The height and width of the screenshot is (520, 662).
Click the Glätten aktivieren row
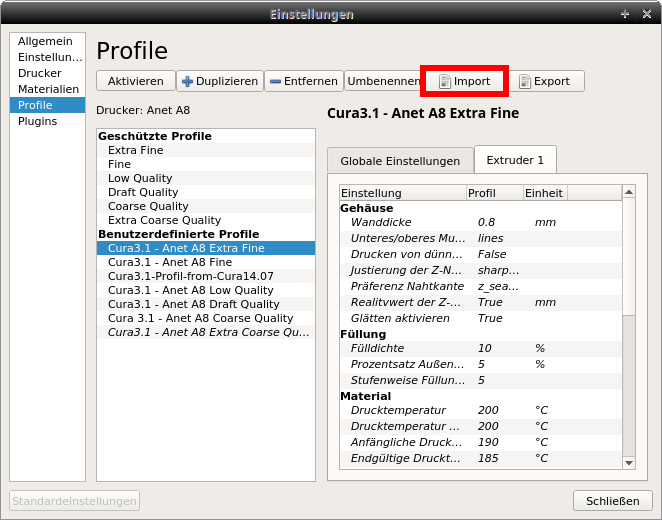pyautogui.click(x=480, y=319)
